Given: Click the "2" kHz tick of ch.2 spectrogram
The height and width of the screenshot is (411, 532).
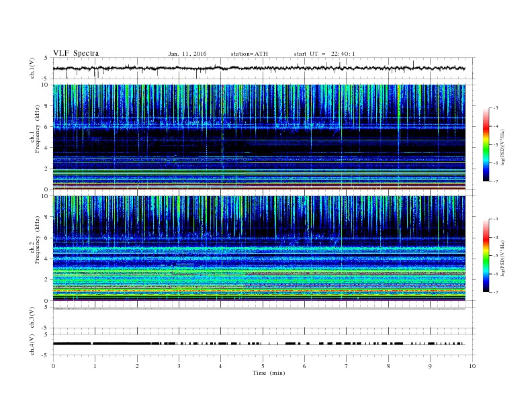Looking at the screenshot, I should [x=46, y=280].
